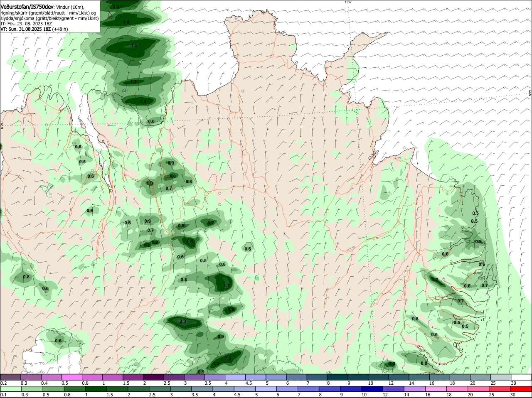Image resolution: width=532 pixels, height=398 pixels.
Task: Click the red 30 mm rain legend swatch
Action: click(521, 389)
